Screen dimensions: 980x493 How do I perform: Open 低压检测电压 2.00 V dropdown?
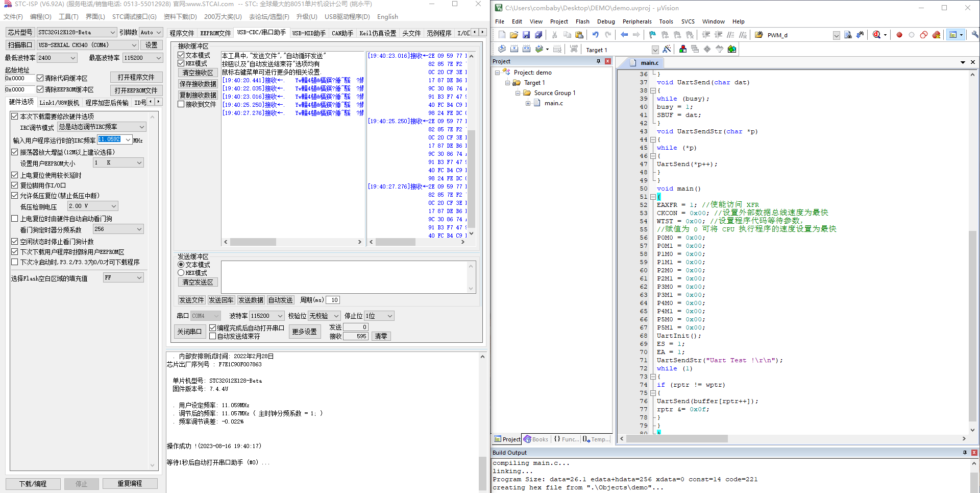click(93, 206)
